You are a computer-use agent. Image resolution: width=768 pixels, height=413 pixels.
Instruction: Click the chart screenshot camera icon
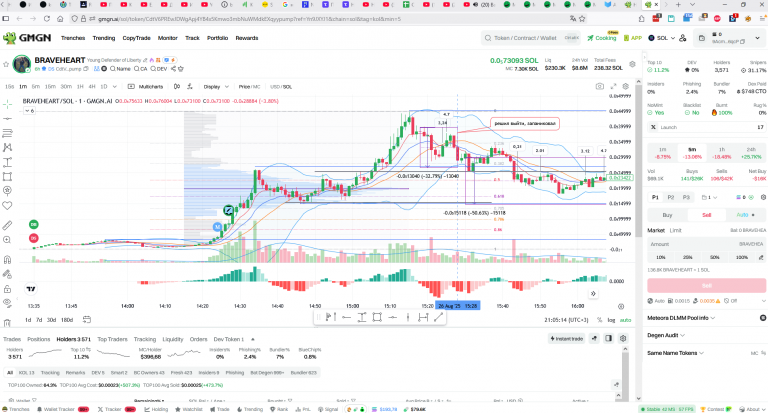pos(600,86)
